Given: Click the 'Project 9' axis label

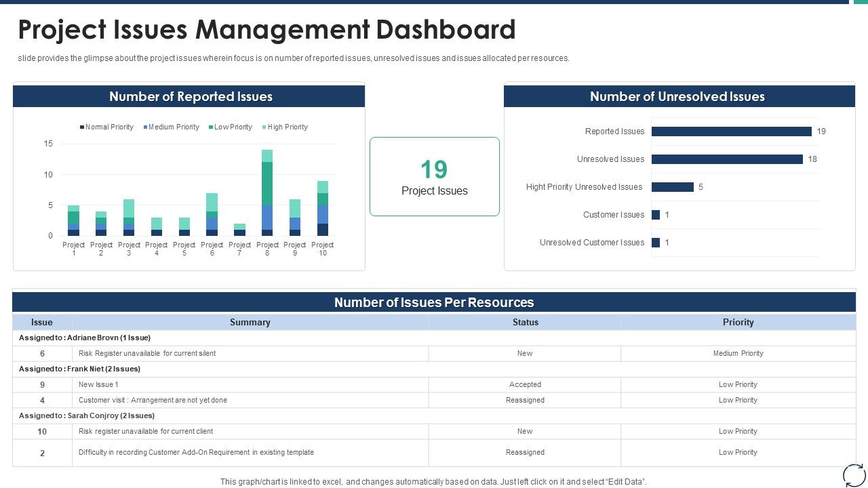Looking at the screenshot, I should click(x=295, y=249).
